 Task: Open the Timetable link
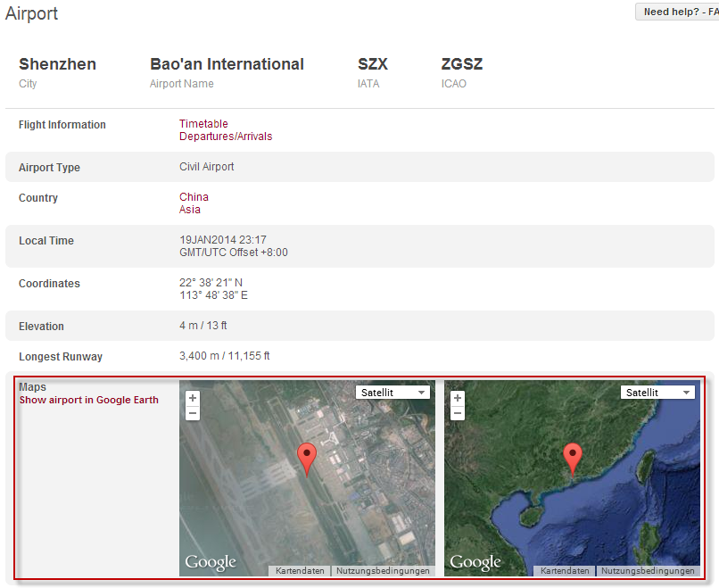point(203,124)
